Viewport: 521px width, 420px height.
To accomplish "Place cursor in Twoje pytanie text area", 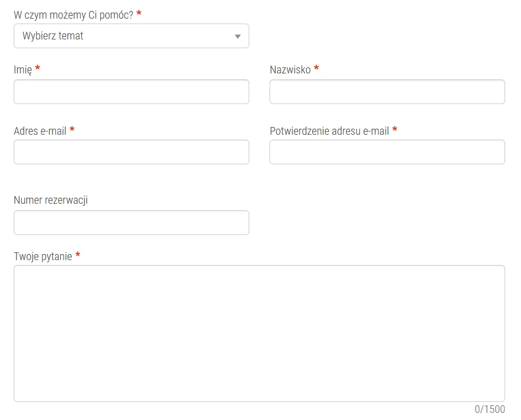I will pyautogui.click(x=259, y=333).
